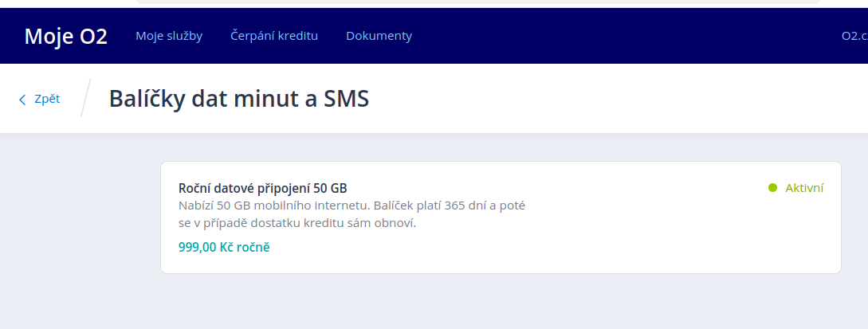Click the Balíčky dat minut a SMS heading
Viewport: 868px width, 329px height.
(239, 99)
